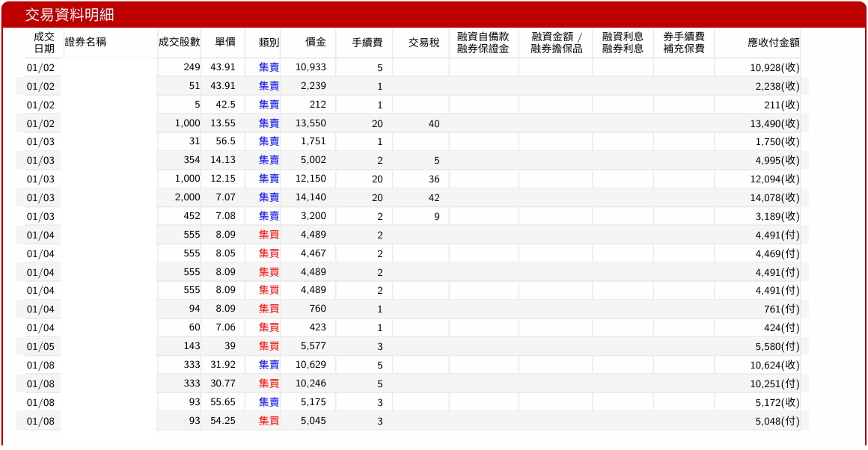Viewport: 868px width, 450px height.
Task: Click the unit price 56.5
Action: pyautogui.click(x=226, y=141)
